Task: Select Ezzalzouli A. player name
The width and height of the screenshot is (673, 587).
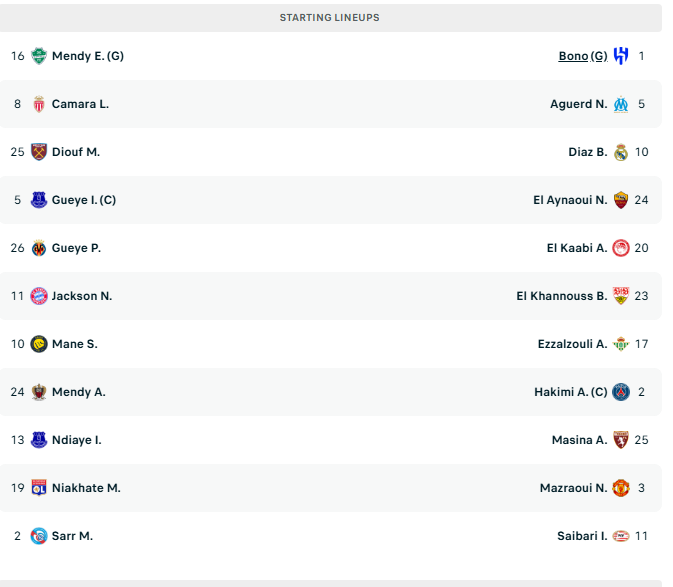Action: point(572,344)
